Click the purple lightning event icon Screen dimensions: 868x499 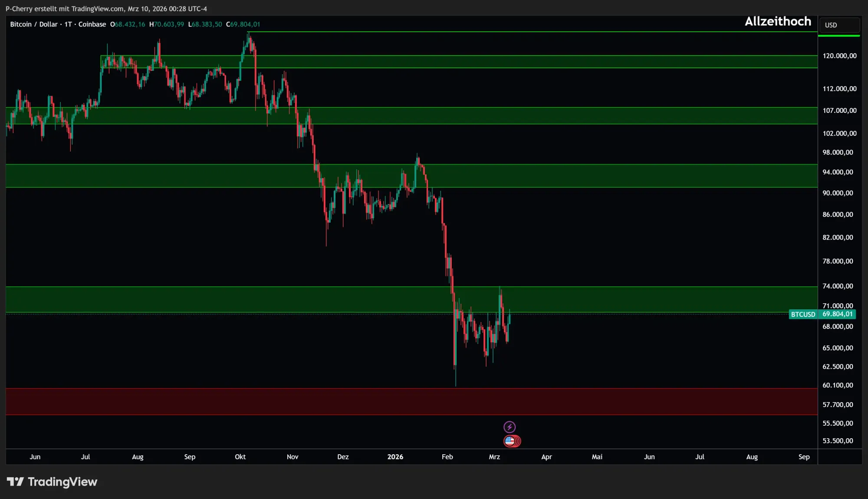510,427
